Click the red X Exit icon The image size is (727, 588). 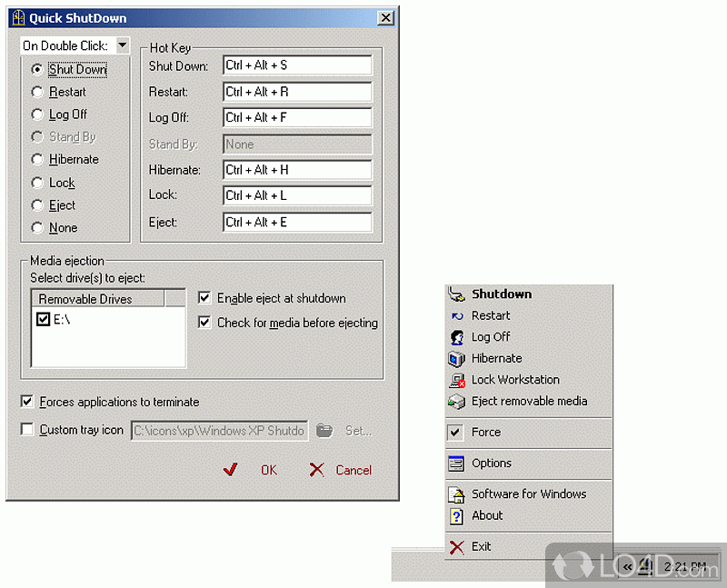[x=457, y=547]
